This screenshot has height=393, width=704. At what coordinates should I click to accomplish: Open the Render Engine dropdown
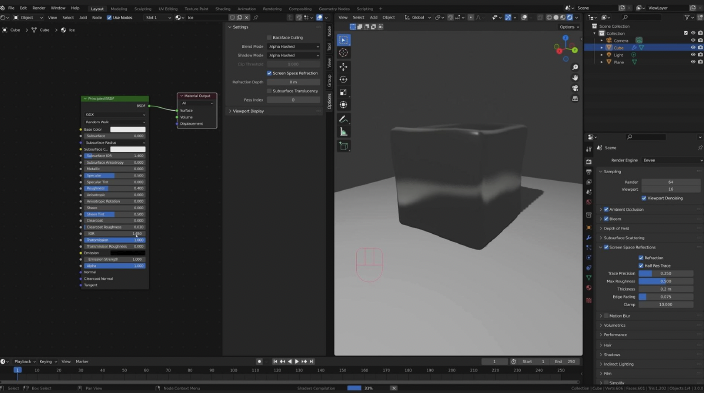coord(672,160)
